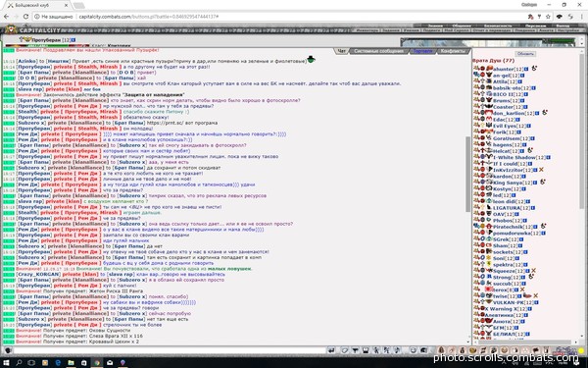Click the send-message arrow icon in chat toolbar
Screen dimensions: 588x368
coord(331,350)
